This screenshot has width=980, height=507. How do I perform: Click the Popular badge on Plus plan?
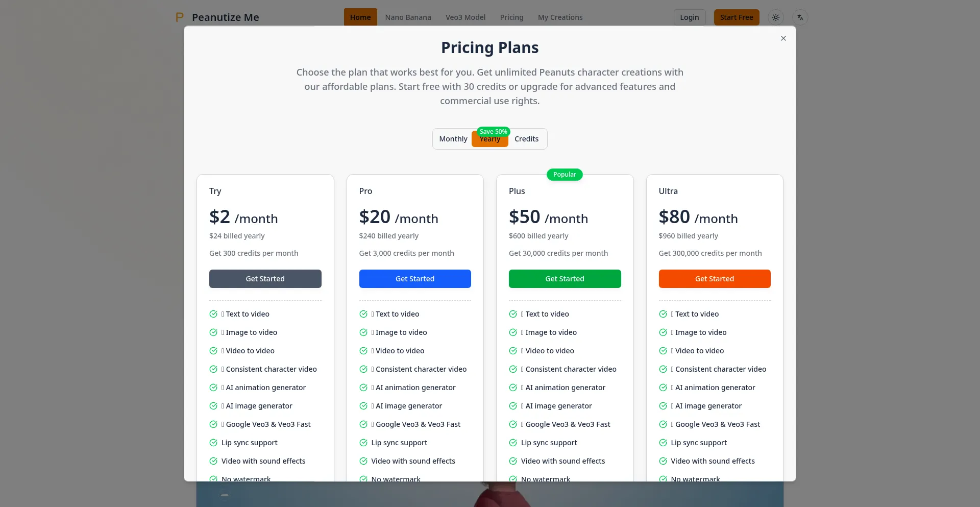pyautogui.click(x=565, y=175)
